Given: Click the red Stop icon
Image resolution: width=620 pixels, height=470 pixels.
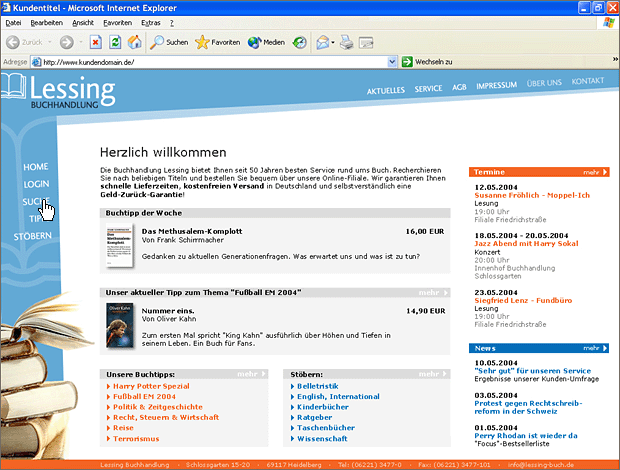Looking at the screenshot, I should [95, 42].
